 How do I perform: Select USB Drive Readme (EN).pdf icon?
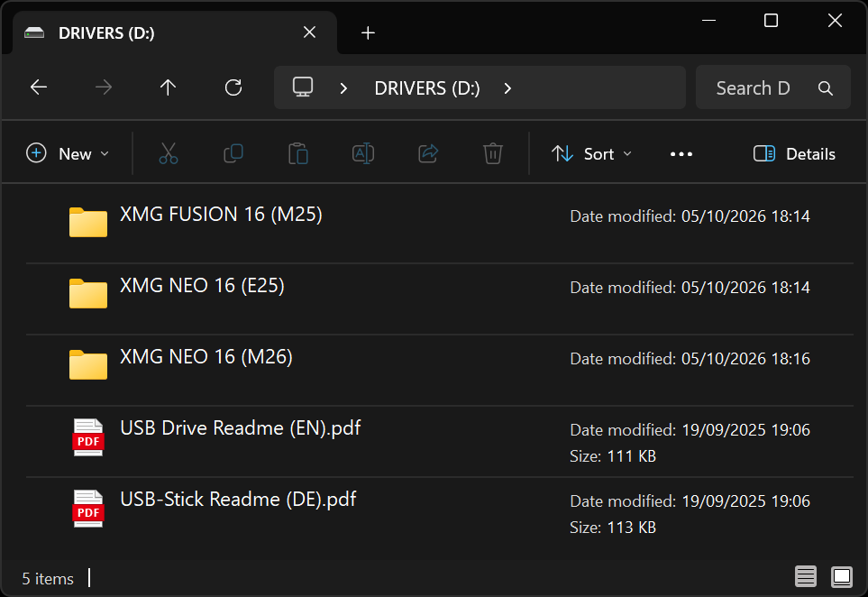pos(88,437)
